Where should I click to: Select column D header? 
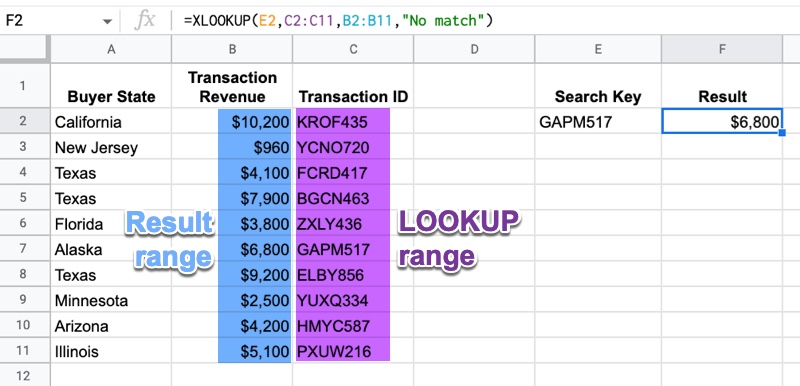474,49
